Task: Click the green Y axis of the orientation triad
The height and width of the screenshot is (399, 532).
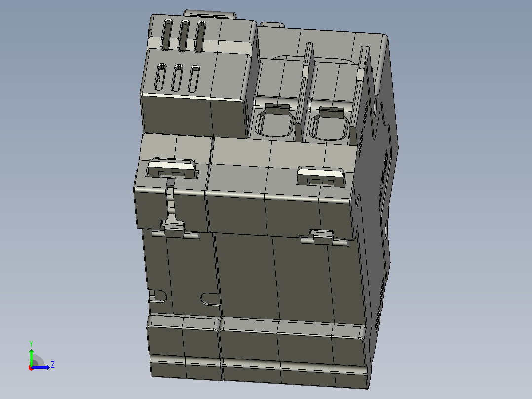Action: tap(31, 358)
